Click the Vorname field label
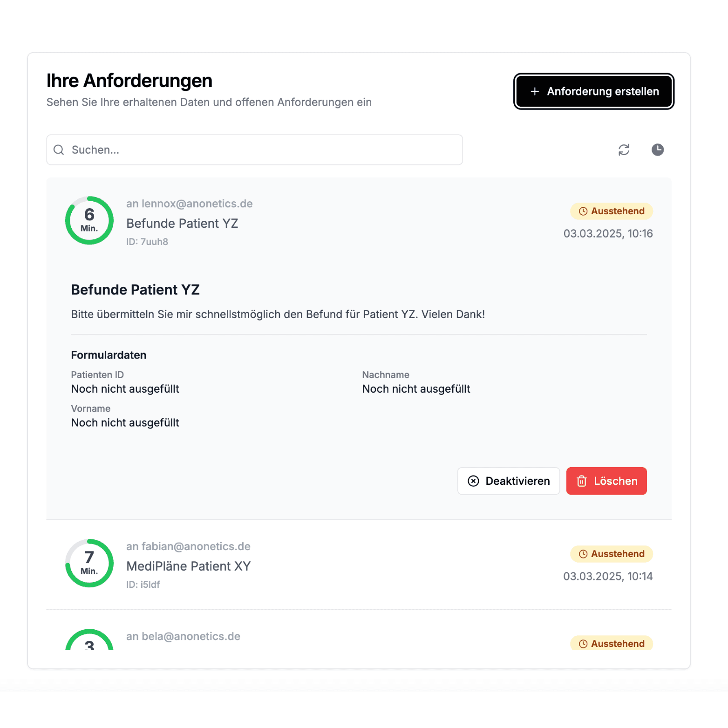Viewport: 728px width, 728px height. click(91, 408)
